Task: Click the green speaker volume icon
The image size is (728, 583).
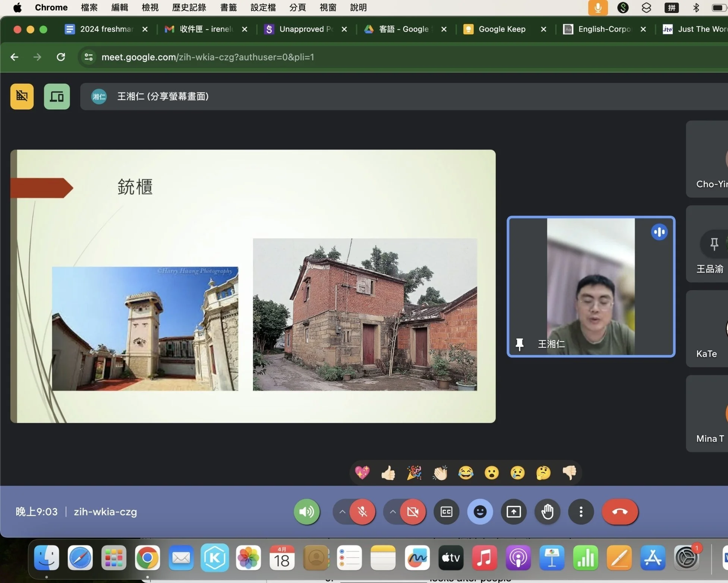Action: click(x=306, y=512)
